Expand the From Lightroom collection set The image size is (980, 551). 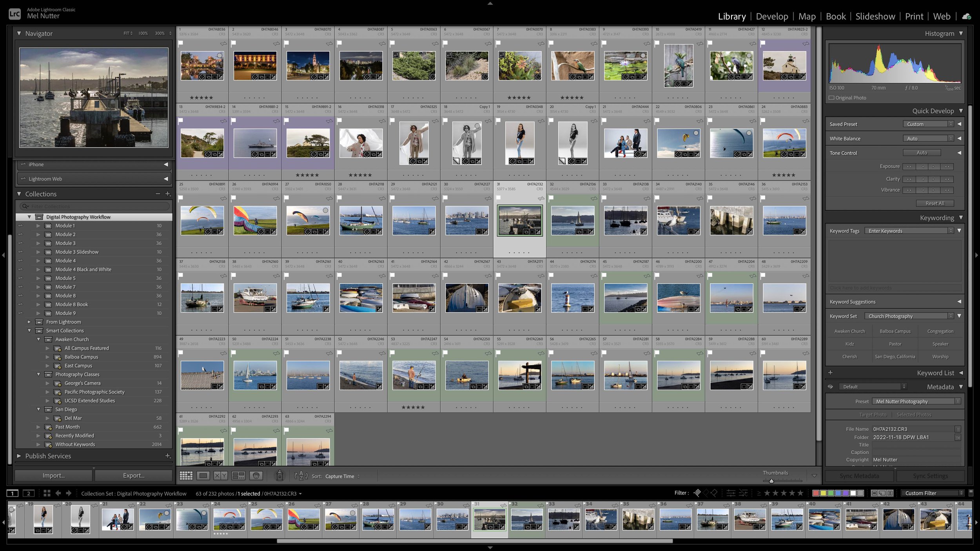[x=29, y=322]
